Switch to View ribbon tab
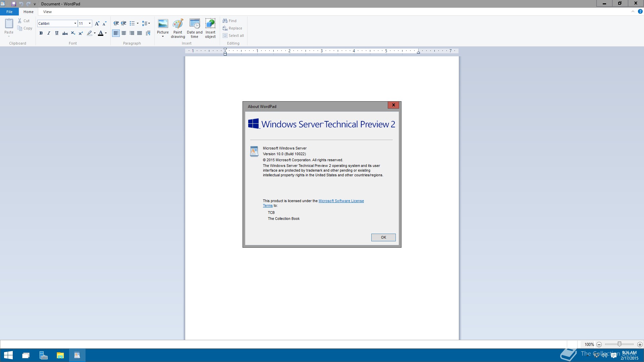 47,12
